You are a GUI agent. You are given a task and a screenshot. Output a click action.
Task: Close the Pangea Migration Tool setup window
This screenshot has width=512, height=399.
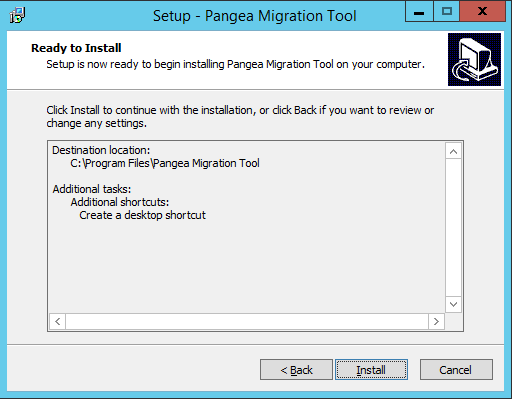point(482,12)
